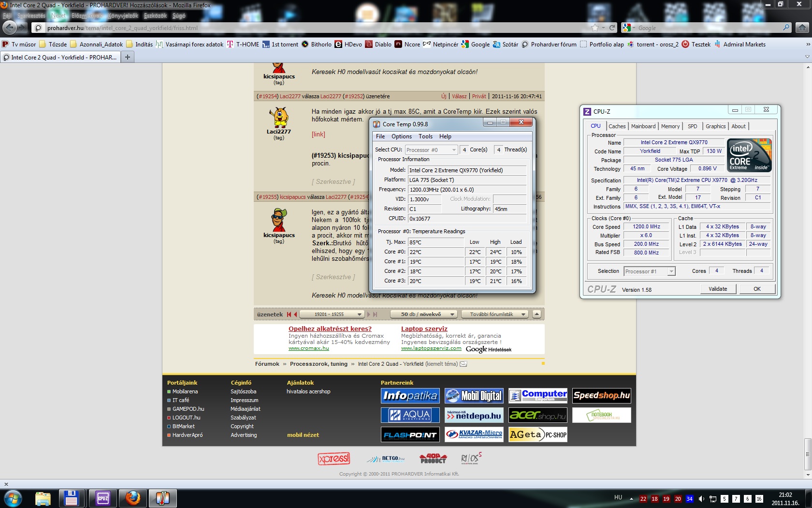Screen dimensions: 812x508
Task: Open the Laptop szerviz ad link
Action: coord(424,329)
